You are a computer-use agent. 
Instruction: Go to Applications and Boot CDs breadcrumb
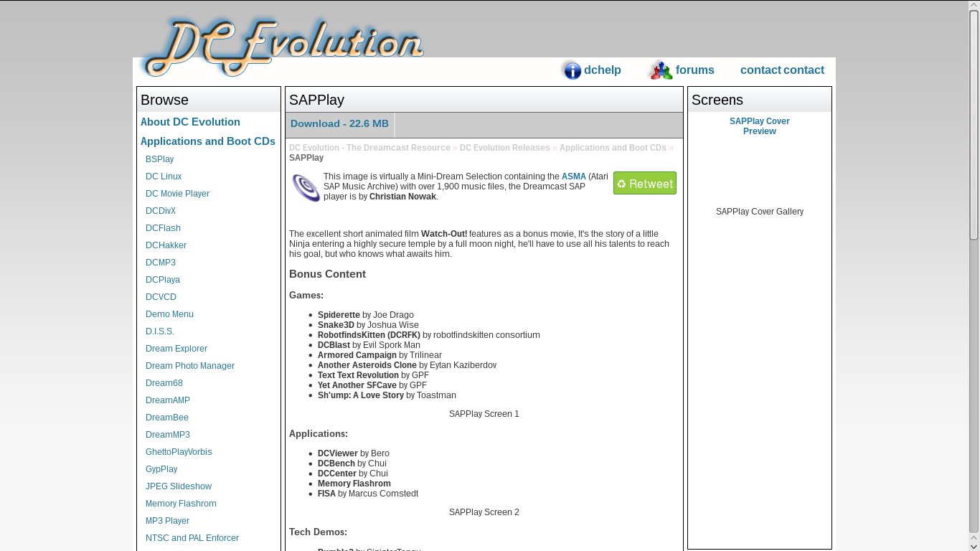pyautogui.click(x=613, y=148)
